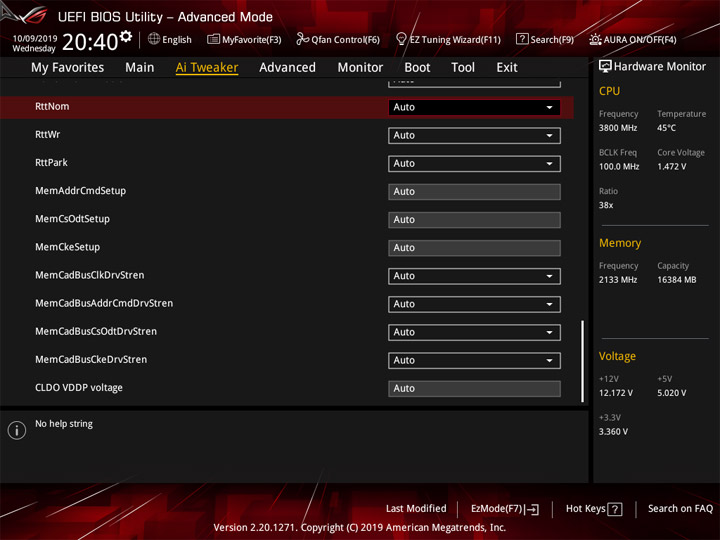Screen dimensions: 720x540
Task: Select the RttPark setting label
Action: pos(51,163)
